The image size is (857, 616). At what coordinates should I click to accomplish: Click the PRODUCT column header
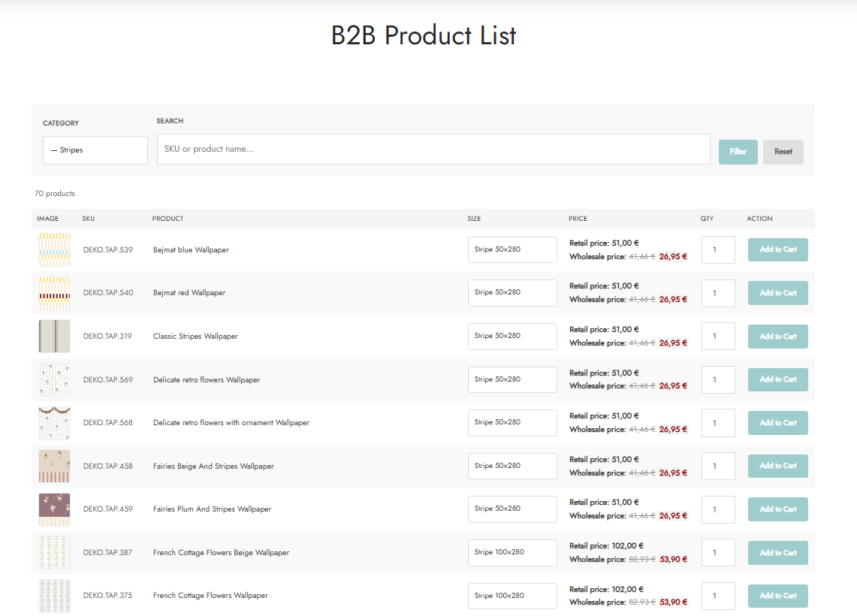tap(167, 219)
